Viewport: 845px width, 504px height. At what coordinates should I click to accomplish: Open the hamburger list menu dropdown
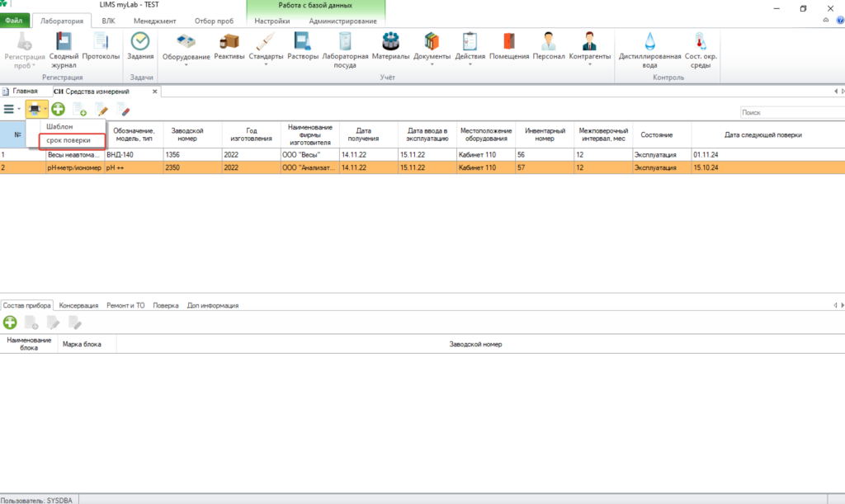12,110
